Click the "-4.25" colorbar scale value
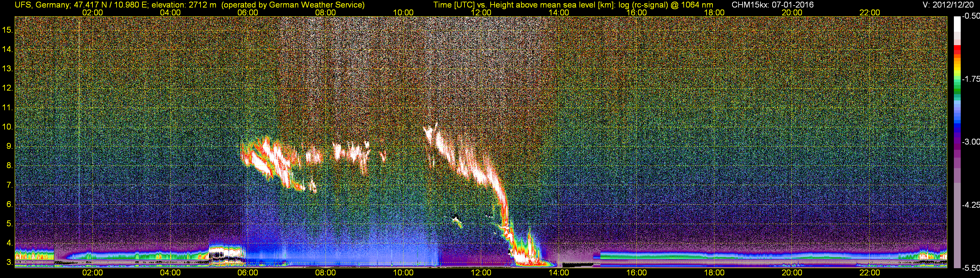This screenshot has height=278, width=980. pos(971,205)
